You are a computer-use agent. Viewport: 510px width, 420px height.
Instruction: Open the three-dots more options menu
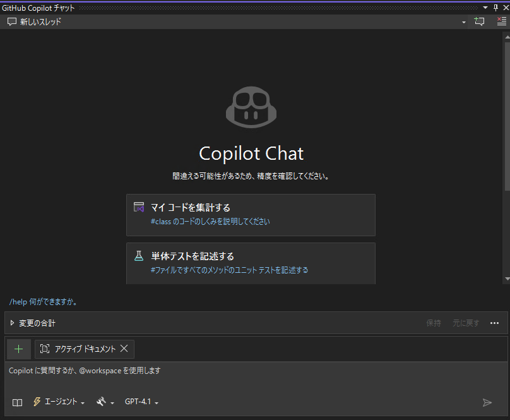click(x=494, y=323)
